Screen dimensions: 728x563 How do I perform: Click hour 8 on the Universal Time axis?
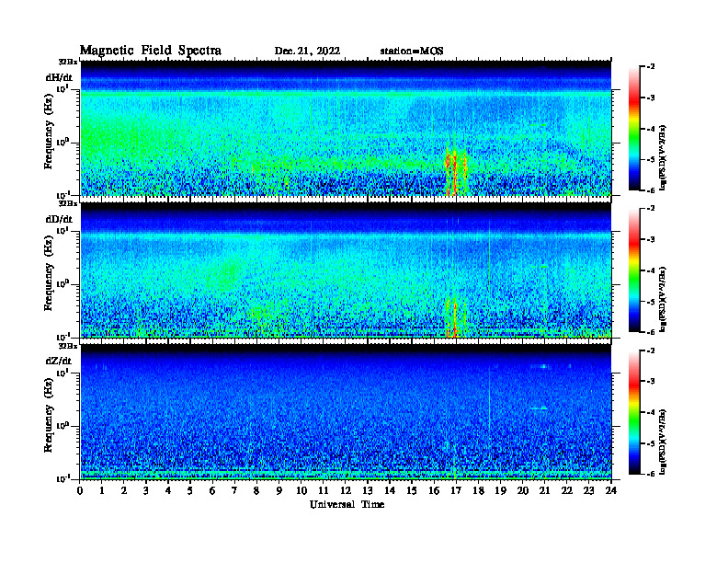[x=256, y=491]
